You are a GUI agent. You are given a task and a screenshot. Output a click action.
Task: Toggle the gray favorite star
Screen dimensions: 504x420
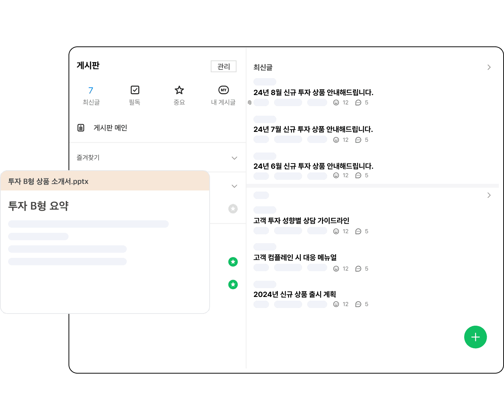pyautogui.click(x=233, y=209)
